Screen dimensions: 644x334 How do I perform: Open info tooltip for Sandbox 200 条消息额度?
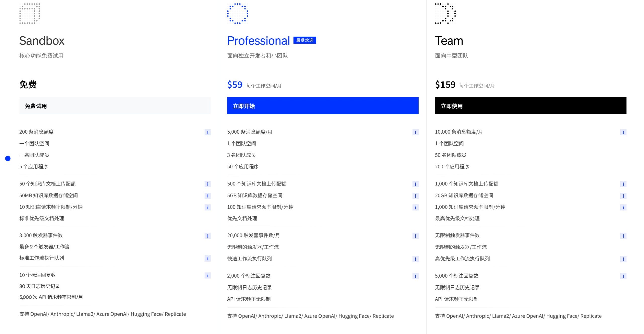tap(207, 132)
